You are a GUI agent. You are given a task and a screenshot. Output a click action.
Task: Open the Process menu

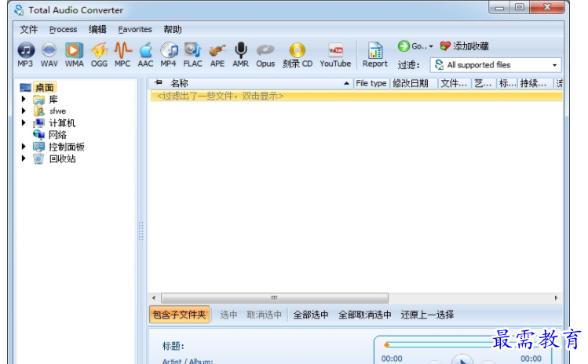click(63, 29)
